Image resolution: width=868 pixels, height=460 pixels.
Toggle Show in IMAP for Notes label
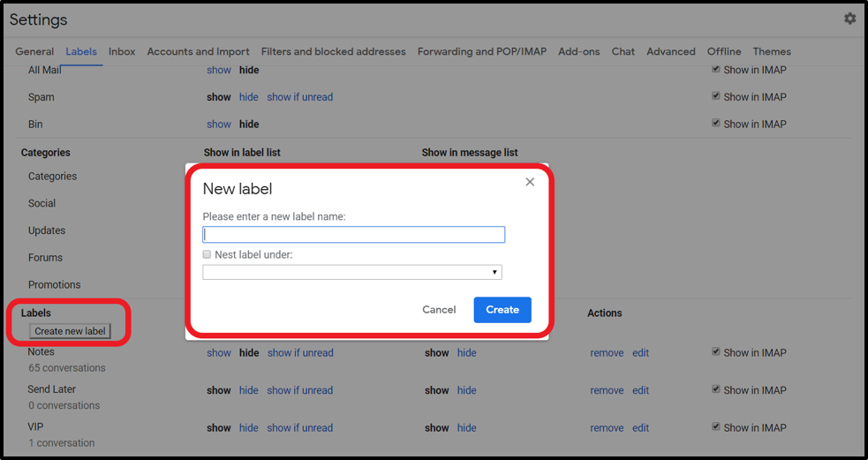coord(715,352)
